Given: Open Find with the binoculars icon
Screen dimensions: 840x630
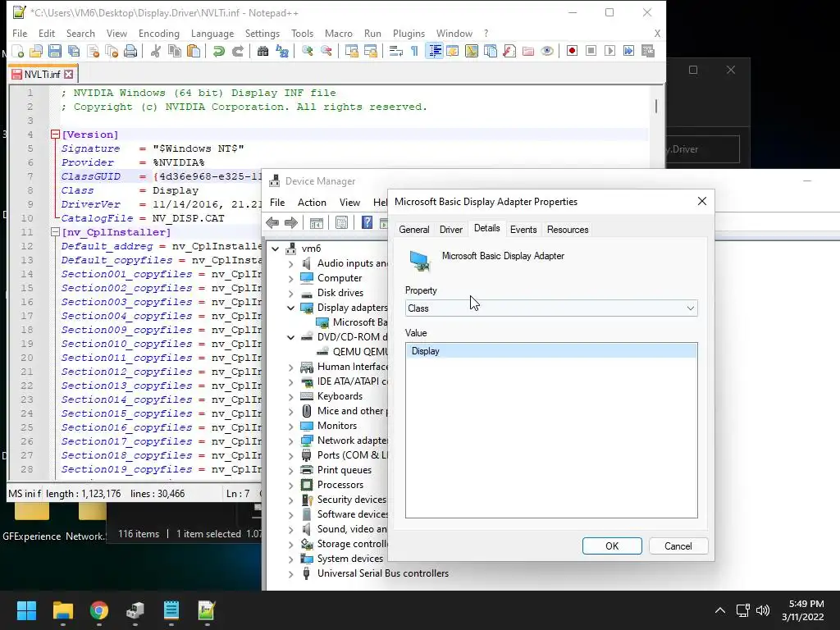Looking at the screenshot, I should click(262, 51).
